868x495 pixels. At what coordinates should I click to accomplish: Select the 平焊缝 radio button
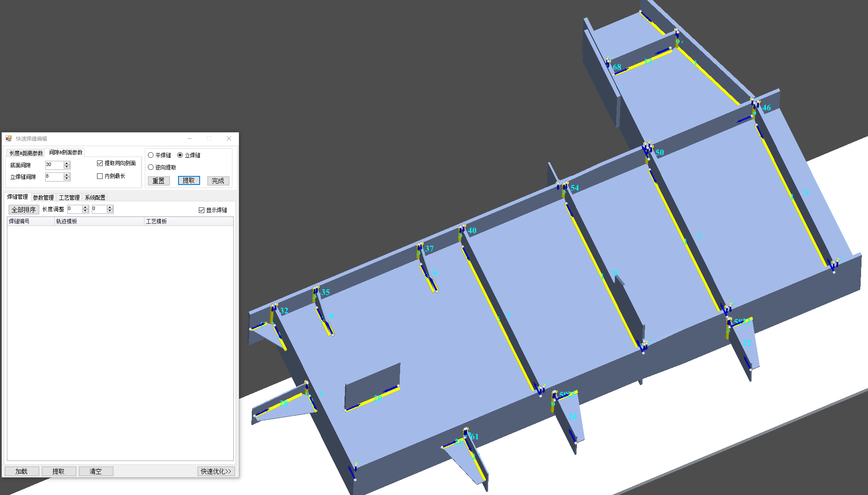(x=151, y=155)
